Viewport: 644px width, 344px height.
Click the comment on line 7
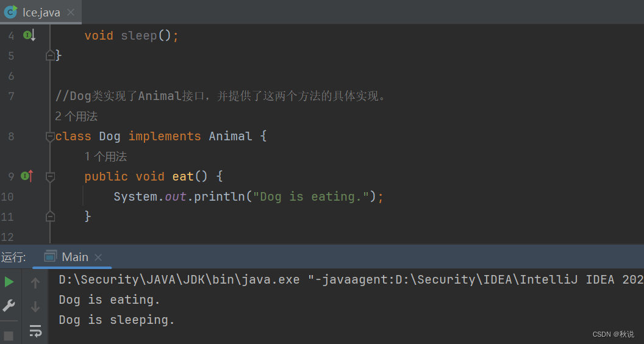click(x=221, y=96)
